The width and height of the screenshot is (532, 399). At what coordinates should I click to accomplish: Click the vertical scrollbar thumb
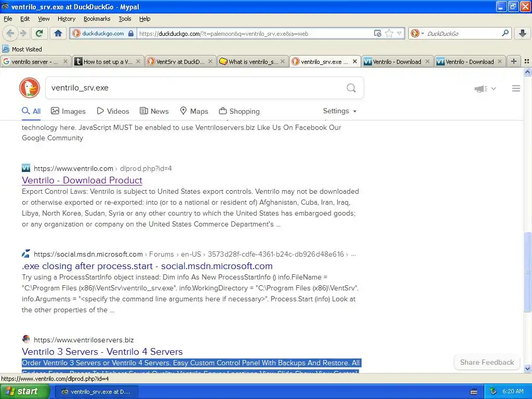tap(527, 271)
